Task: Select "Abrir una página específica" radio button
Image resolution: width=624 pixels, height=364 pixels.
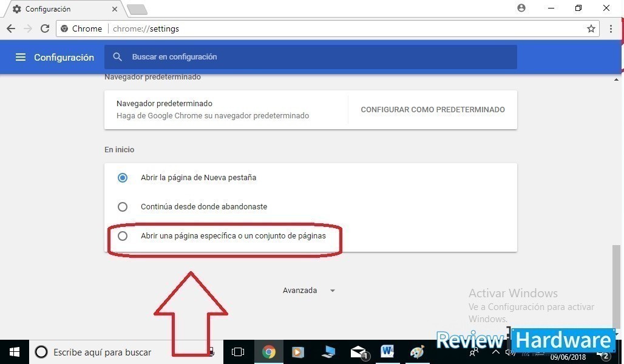Action: click(x=123, y=236)
